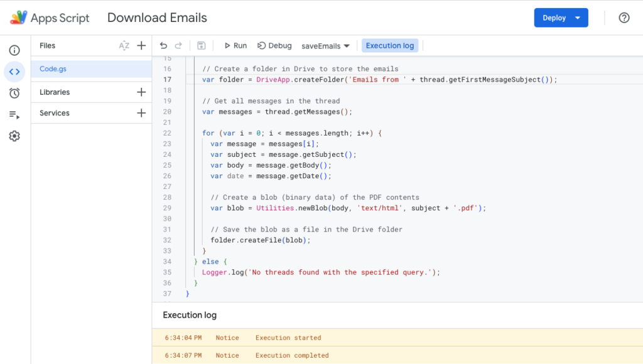The height and width of the screenshot is (364, 643).
Task: Select the Editor code icon in sidebar
Action: pos(14,72)
